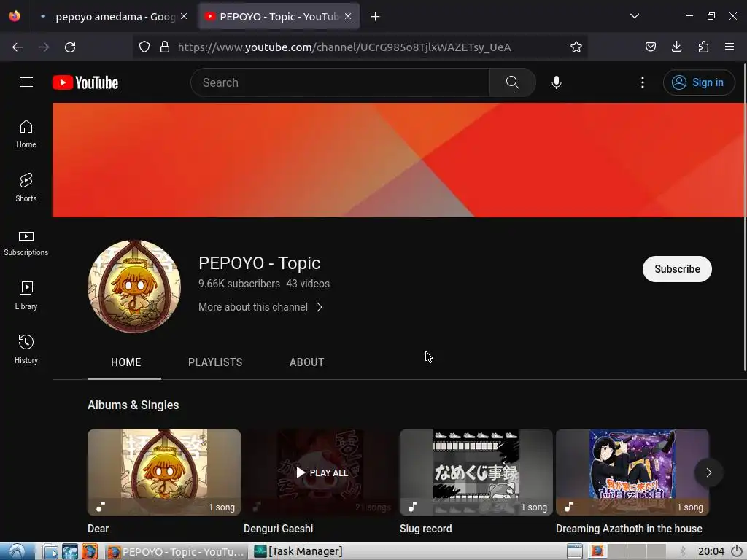747x560 pixels.
Task: Click the Slug record title link
Action: point(426,529)
